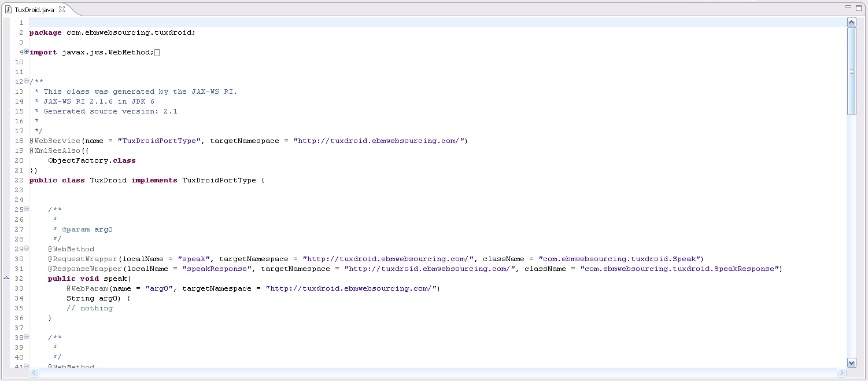Collapse the comment block at line 38
The width and height of the screenshot is (868, 381).
point(26,337)
